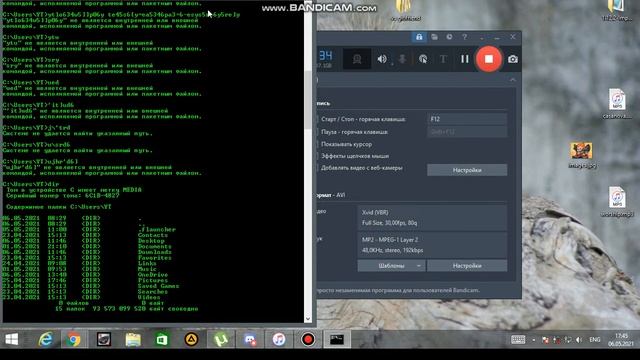
Task: Toggle the webcam overlay icon in Bandicam
Action: pyautogui.click(x=357, y=59)
